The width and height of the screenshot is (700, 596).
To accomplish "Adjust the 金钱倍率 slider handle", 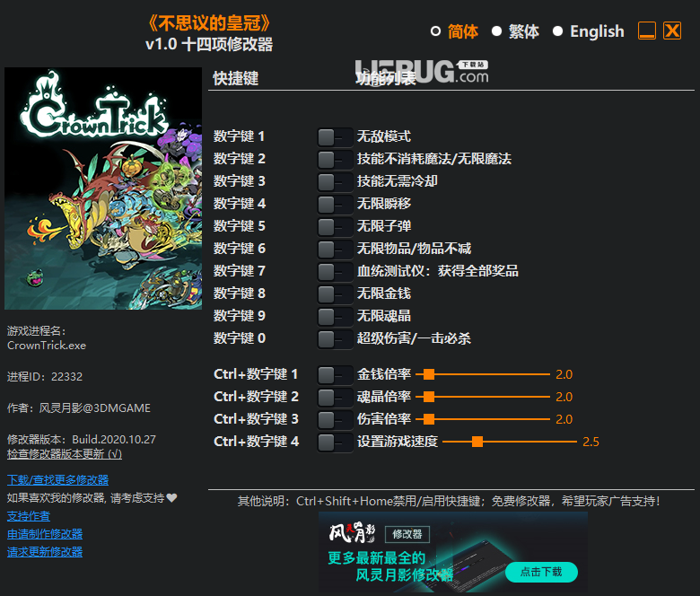I will click(x=429, y=374).
